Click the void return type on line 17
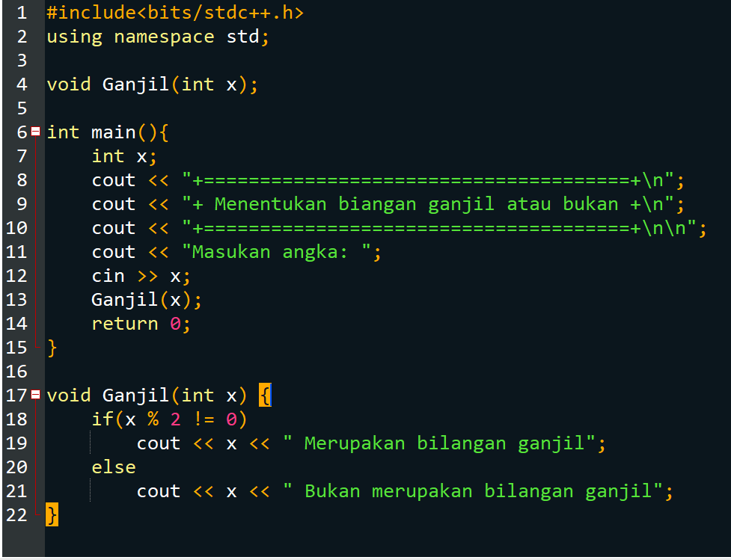 click(68, 395)
